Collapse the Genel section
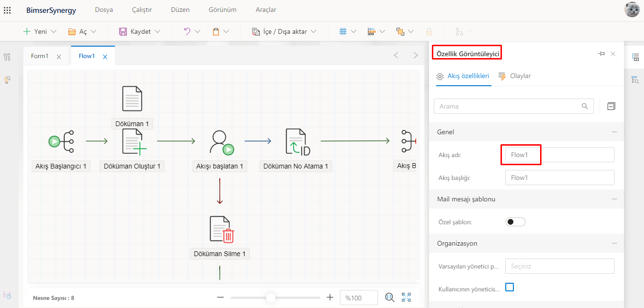644x308 pixels. [x=614, y=132]
